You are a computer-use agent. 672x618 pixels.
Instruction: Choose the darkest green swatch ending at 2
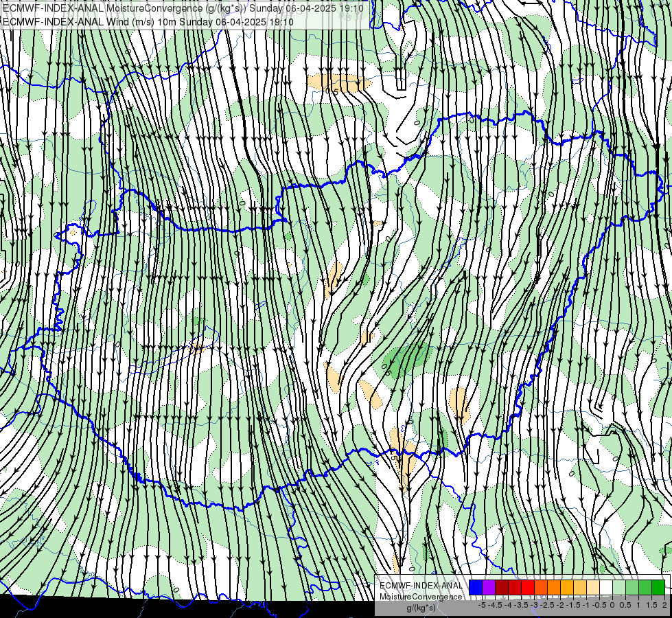(x=658, y=587)
